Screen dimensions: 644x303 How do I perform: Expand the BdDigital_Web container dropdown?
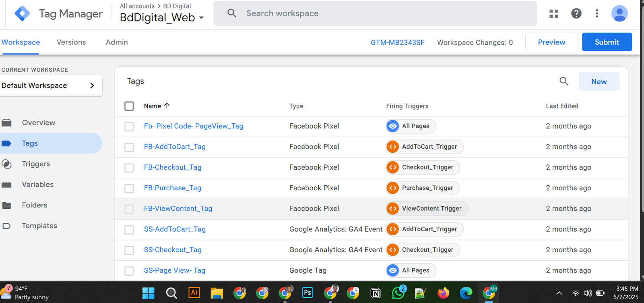201,18
